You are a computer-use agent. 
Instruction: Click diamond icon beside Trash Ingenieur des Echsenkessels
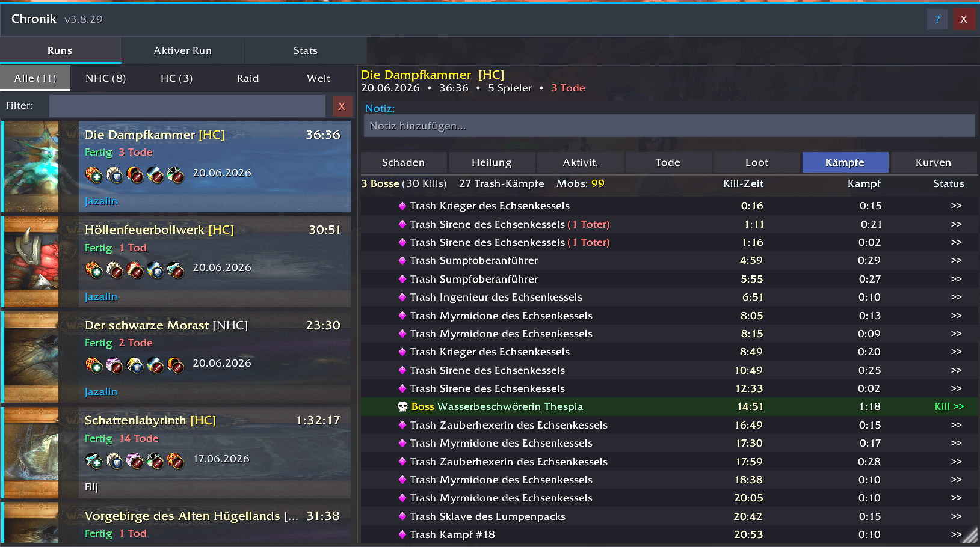(402, 297)
